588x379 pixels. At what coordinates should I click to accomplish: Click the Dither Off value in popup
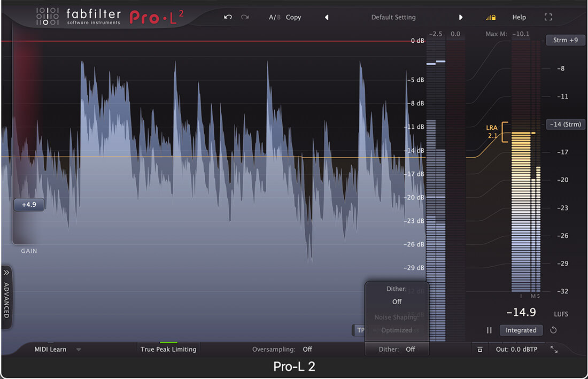point(397,302)
